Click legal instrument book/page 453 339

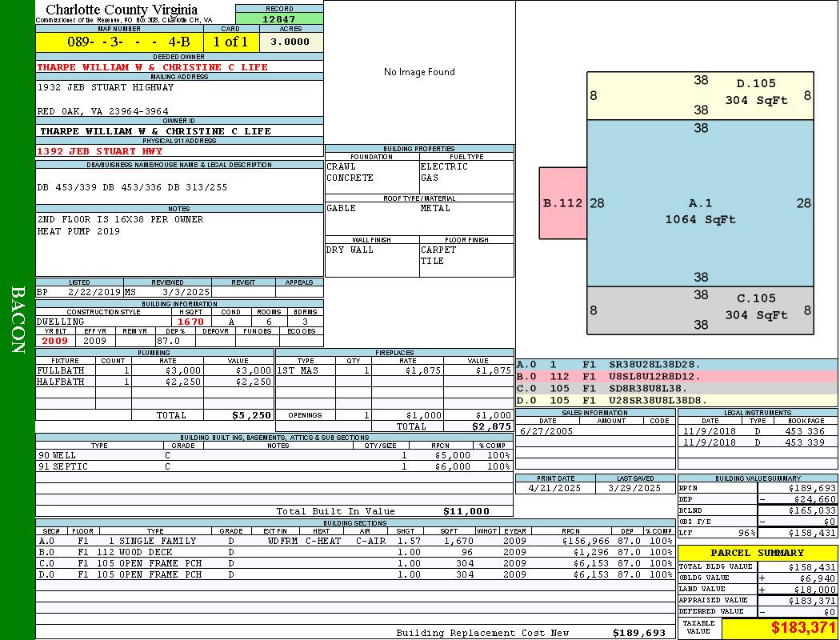805,442
